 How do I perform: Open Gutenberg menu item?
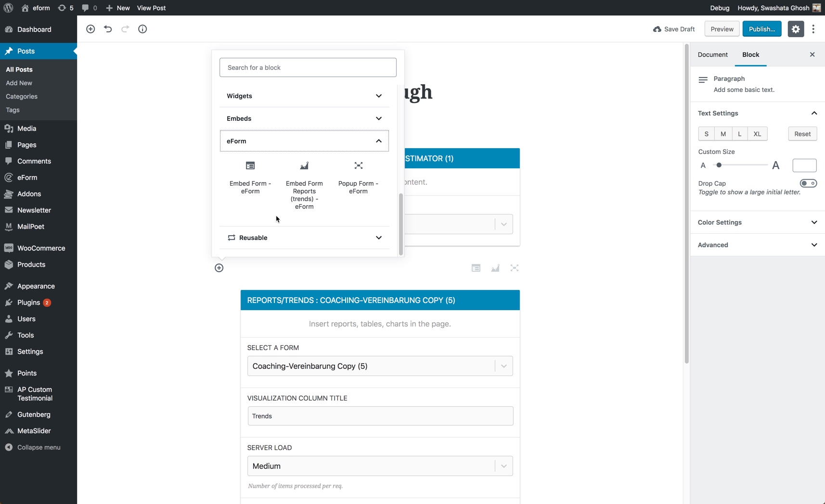click(x=39, y=415)
